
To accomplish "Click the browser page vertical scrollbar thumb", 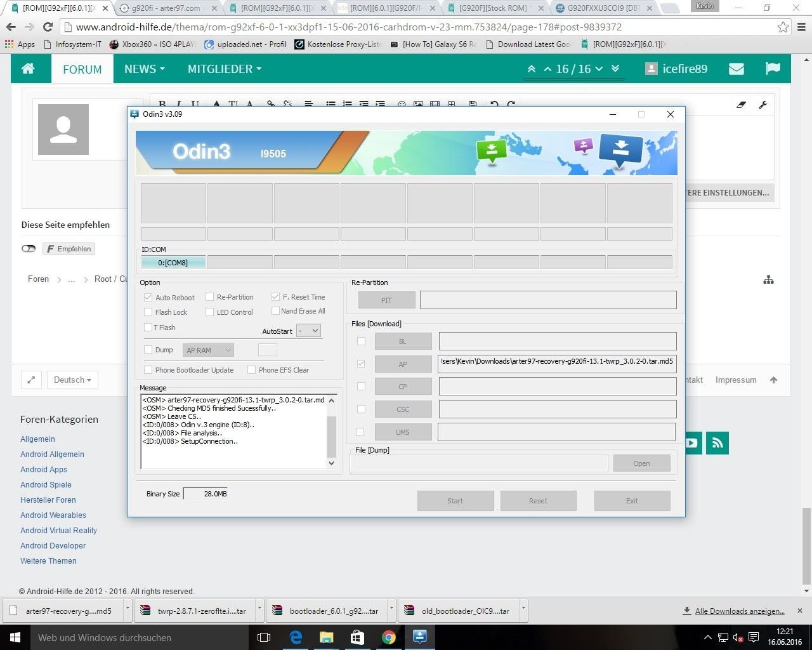I will (806, 546).
